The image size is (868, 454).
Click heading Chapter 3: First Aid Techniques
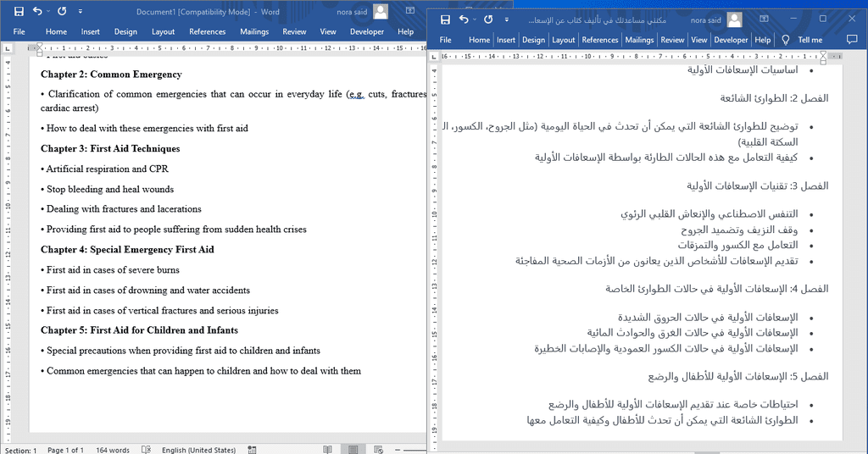click(x=110, y=148)
